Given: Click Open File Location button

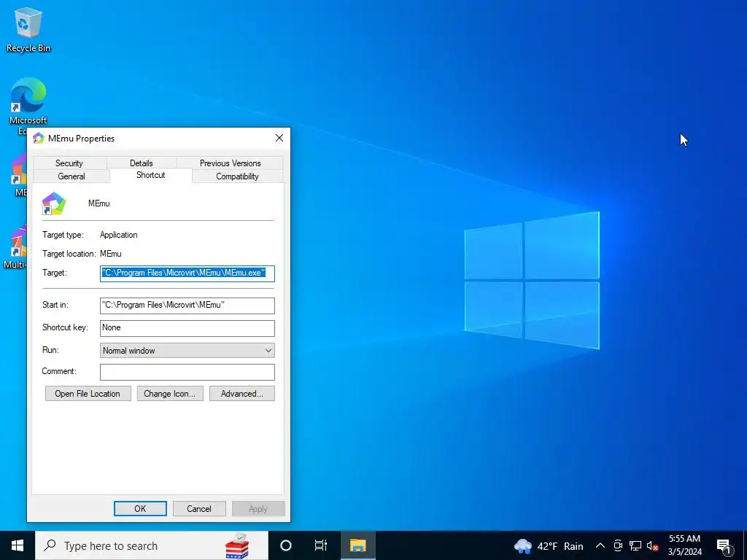Looking at the screenshot, I should pos(88,394).
